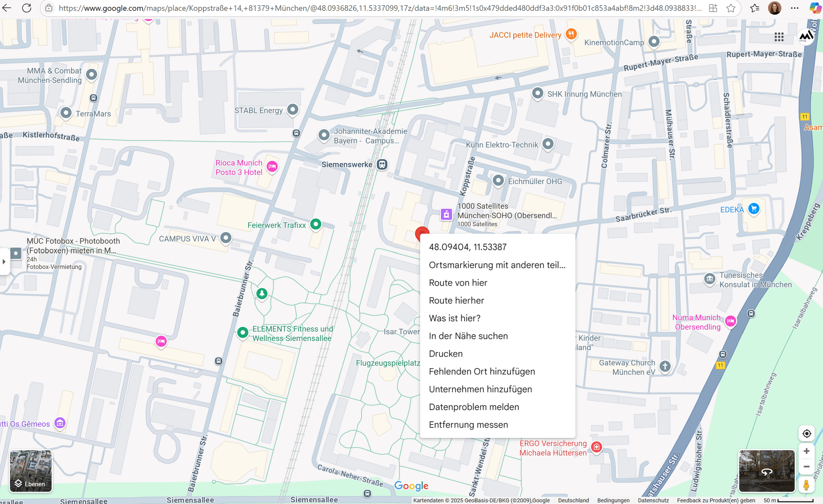Screen dimensions: 823x504
Task: Zoom out with the minus button
Action: click(806, 467)
